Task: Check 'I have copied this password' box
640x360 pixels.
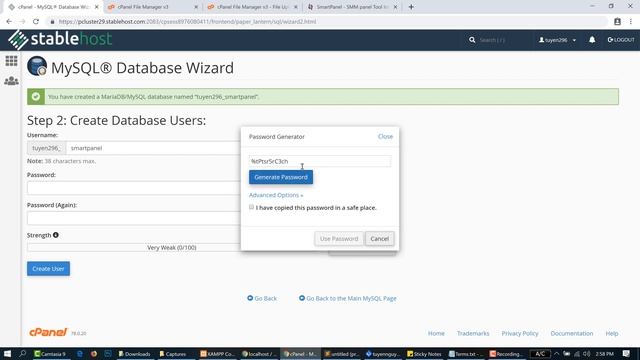Action: tap(251, 207)
